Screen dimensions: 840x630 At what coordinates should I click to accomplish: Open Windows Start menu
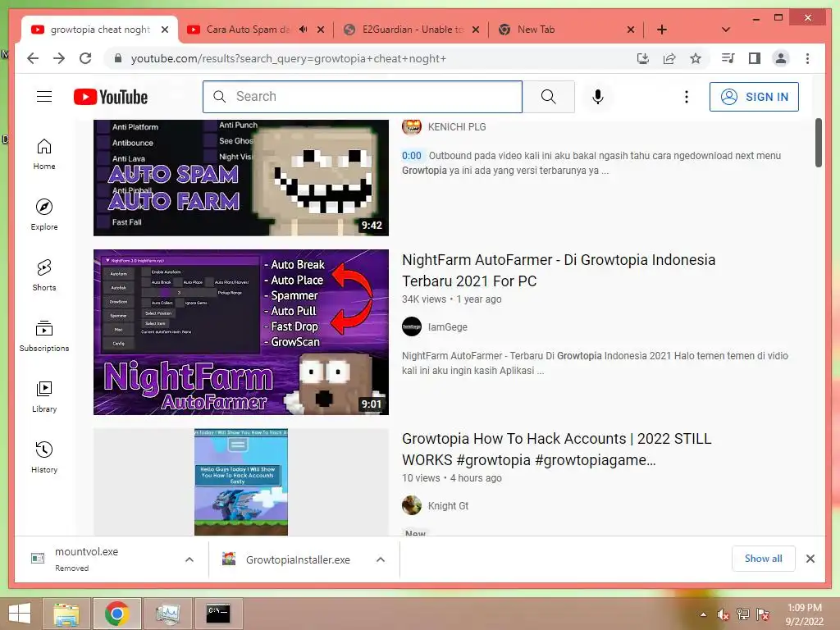tap(20, 614)
